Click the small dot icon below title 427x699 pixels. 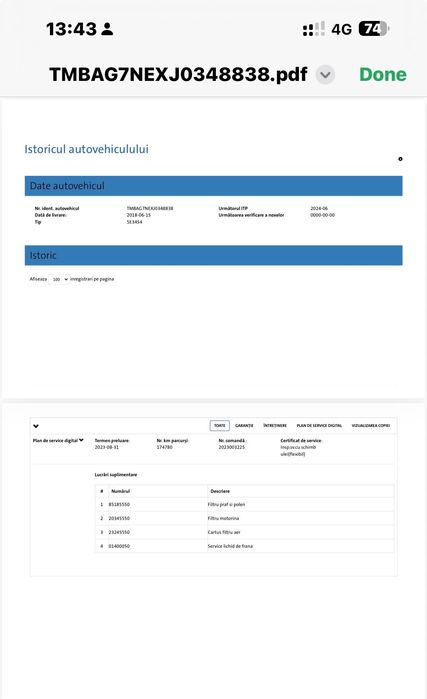(x=400, y=159)
